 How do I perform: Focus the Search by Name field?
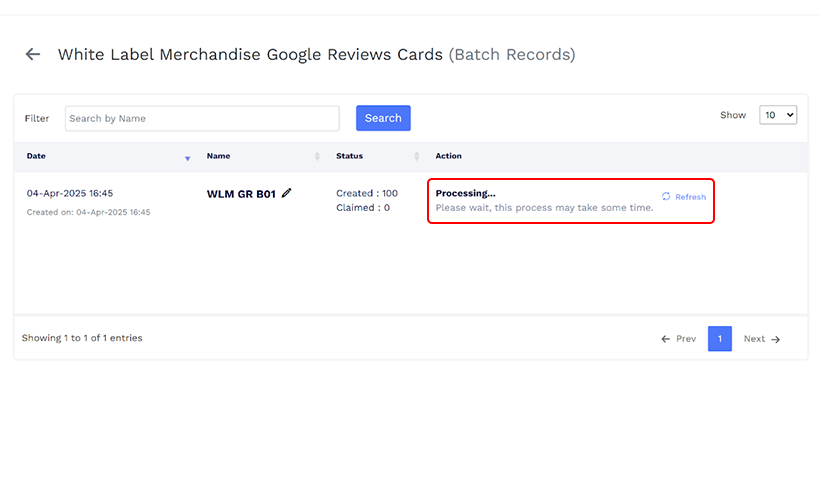click(202, 118)
